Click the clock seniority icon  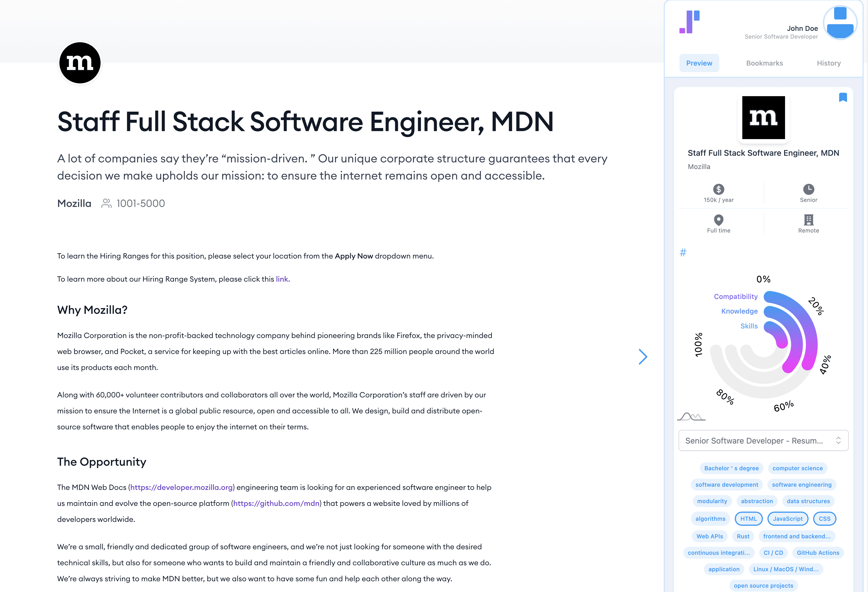pyautogui.click(x=809, y=189)
